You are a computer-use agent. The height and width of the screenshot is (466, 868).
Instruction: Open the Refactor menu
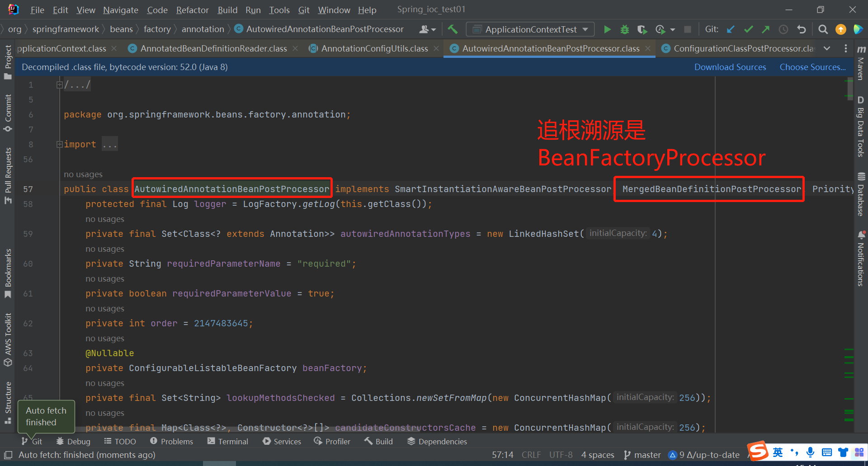(192, 10)
